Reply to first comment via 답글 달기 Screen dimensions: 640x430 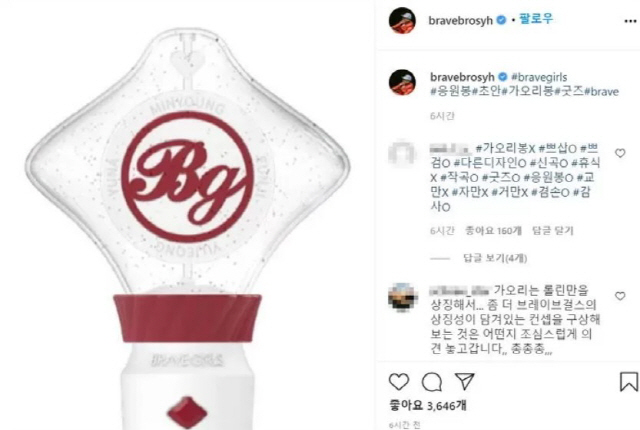(553, 231)
